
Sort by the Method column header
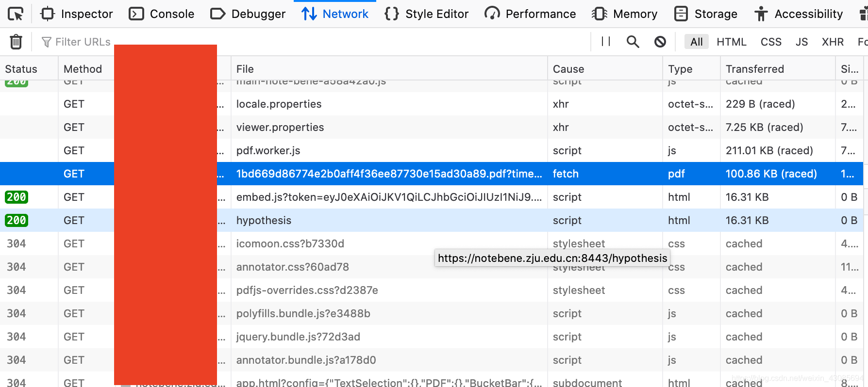(86, 69)
